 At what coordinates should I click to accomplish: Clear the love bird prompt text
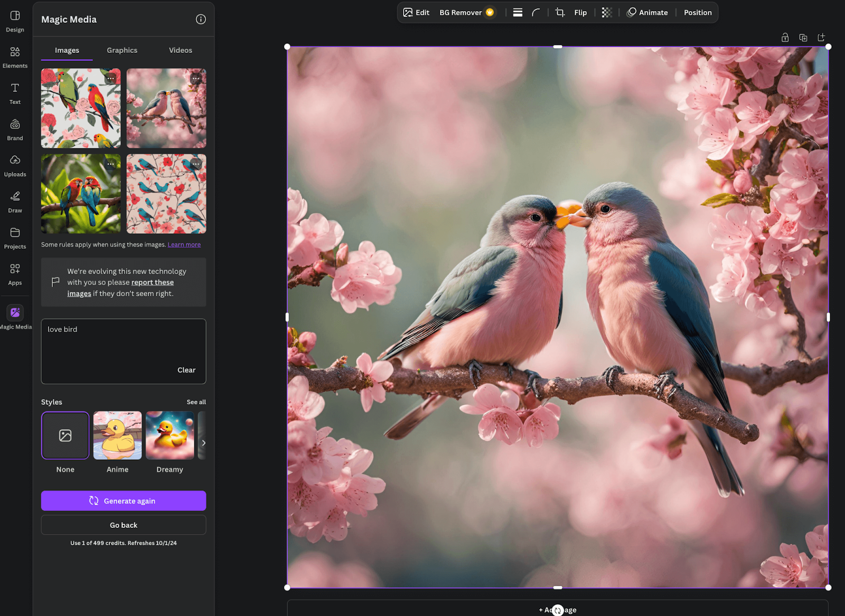tap(186, 369)
